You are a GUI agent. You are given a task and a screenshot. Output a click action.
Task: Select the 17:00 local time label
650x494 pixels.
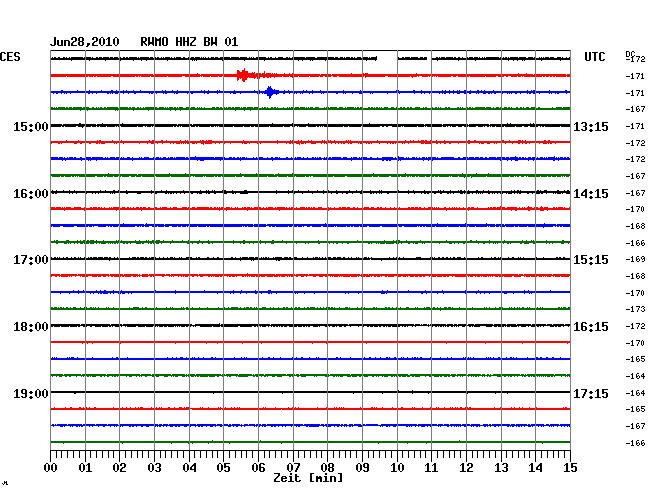point(31,260)
